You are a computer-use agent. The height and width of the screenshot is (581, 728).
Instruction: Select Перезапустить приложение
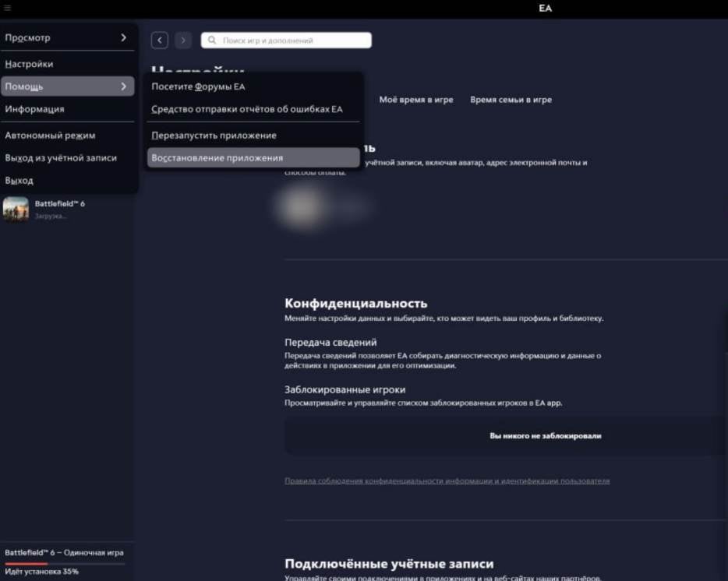[x=214, y=135]
